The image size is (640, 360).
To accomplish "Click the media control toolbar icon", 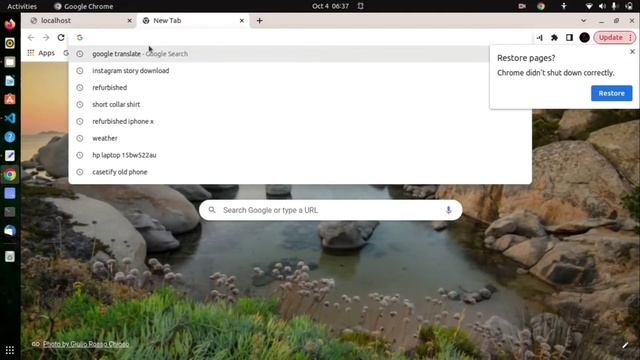I will pyautogui.click(x=540, y=38).
